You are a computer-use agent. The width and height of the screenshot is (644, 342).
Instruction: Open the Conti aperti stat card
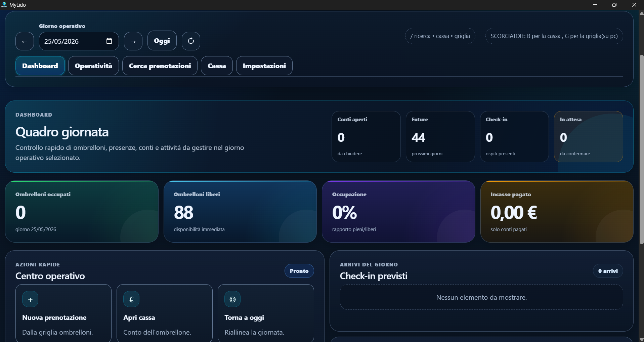(x=366, y=137)
